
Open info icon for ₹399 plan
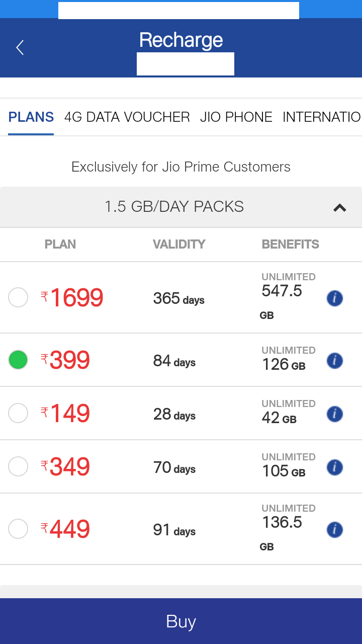[x=334, y=361]
